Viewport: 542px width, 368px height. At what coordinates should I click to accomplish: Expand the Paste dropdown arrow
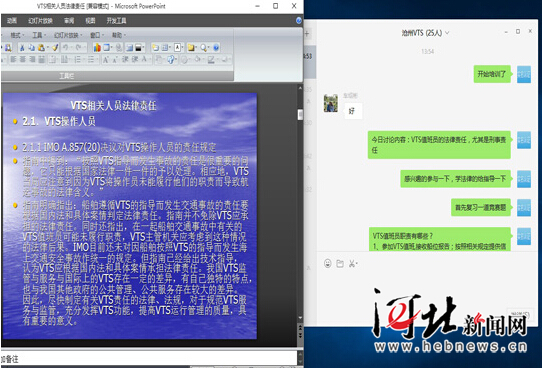click(x=48, y=47)
